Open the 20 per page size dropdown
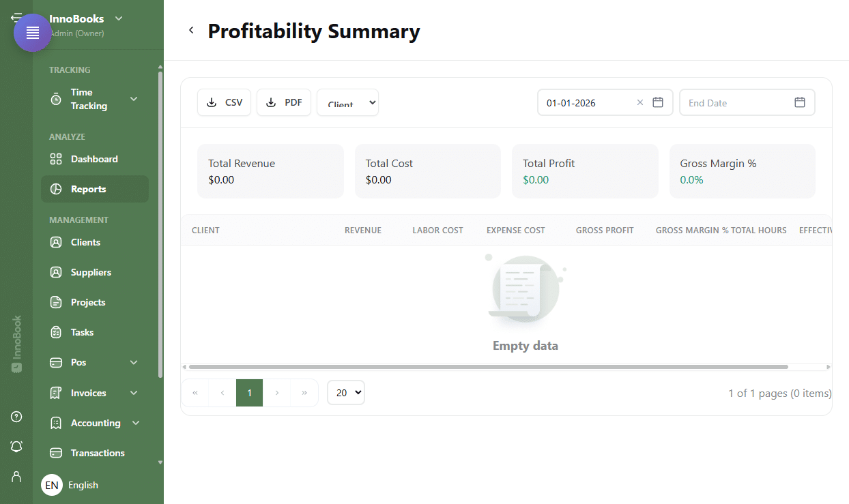The width and height of the screenshot is (849, 504). point(346,392)
